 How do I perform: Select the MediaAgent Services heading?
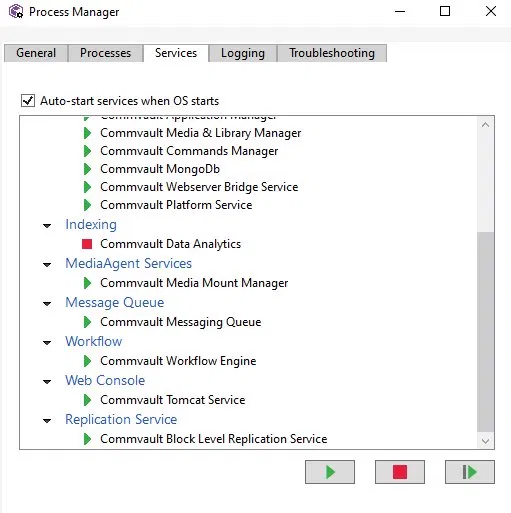click(128, 264)
